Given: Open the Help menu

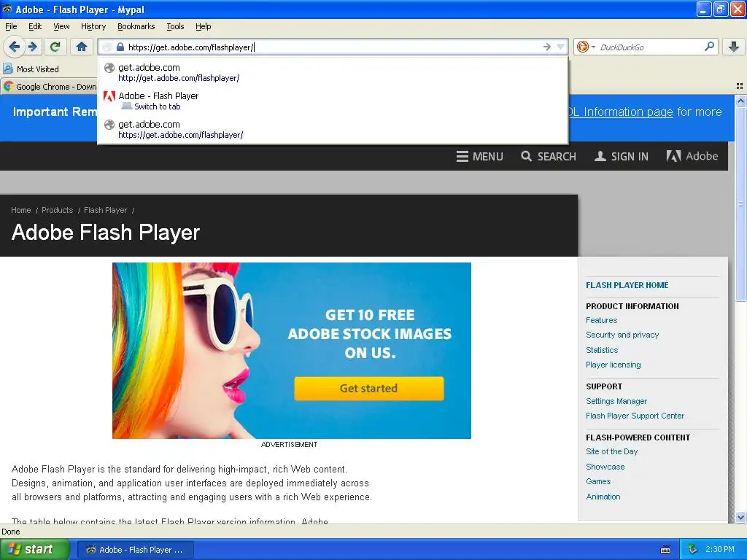Looking at the screenshot, I should tap(203, 26).
